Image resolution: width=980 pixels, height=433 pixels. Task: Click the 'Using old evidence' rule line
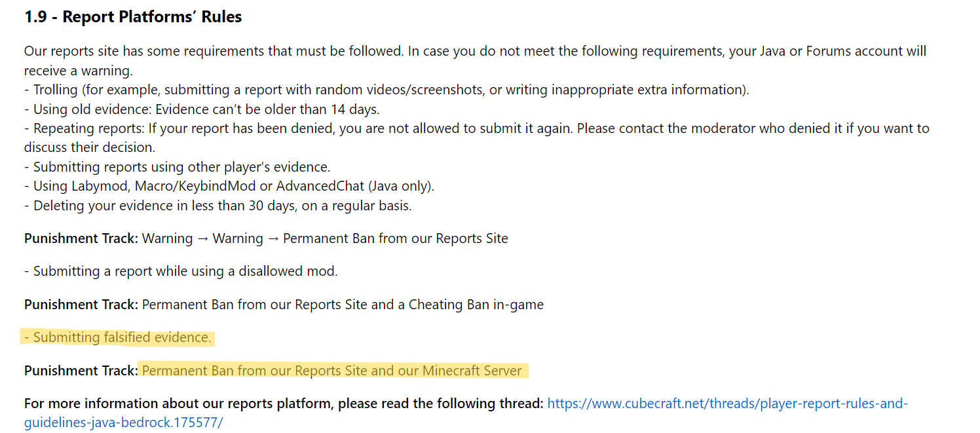[202, 109]
